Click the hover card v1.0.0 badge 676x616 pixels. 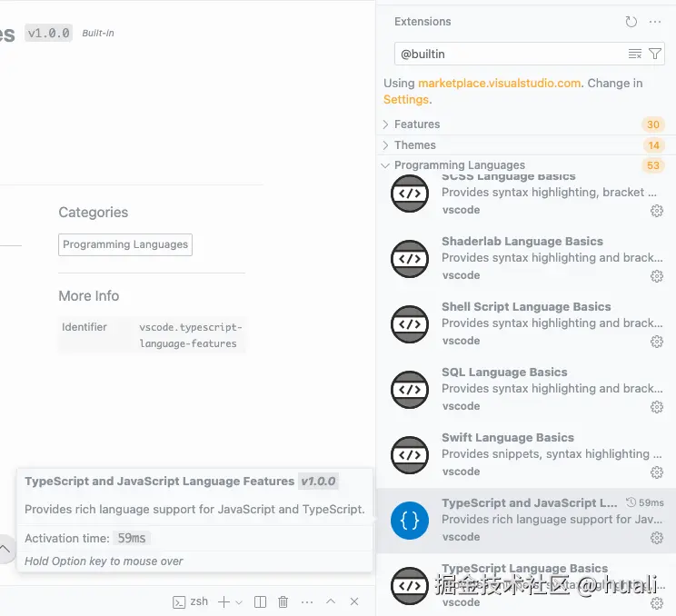pos(318,481)
